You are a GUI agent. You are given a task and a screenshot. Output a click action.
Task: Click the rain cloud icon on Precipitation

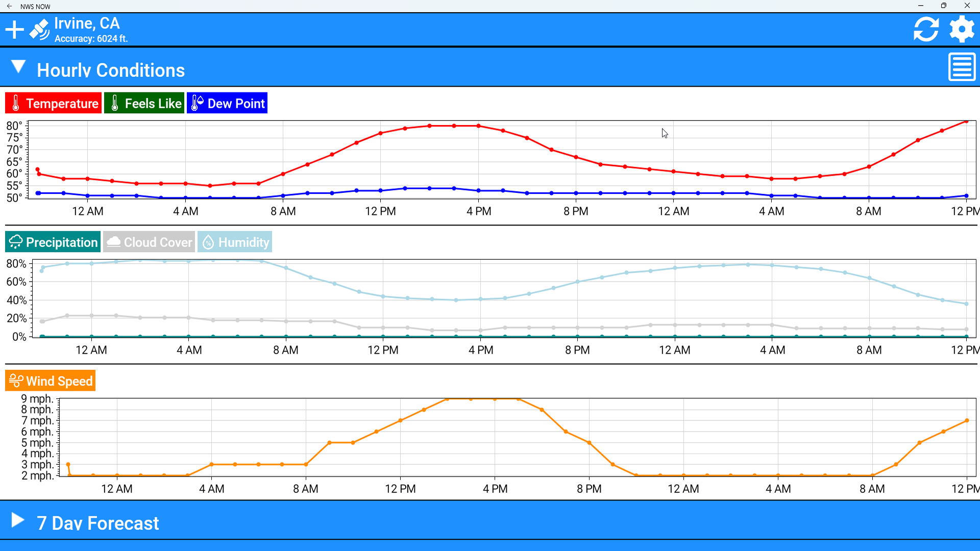pyautogui.click(x=16, y=241)
